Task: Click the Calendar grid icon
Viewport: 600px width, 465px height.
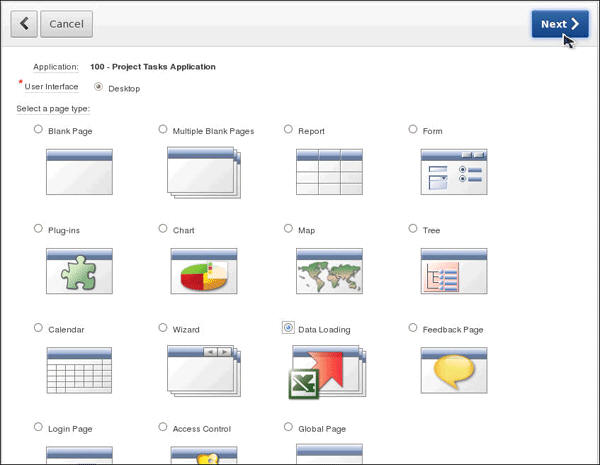Action: click(x=79, y=370)
